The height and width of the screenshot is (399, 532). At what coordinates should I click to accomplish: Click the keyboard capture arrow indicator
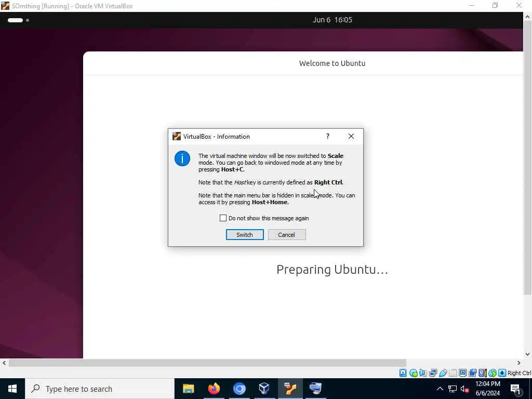click(502, 373)
